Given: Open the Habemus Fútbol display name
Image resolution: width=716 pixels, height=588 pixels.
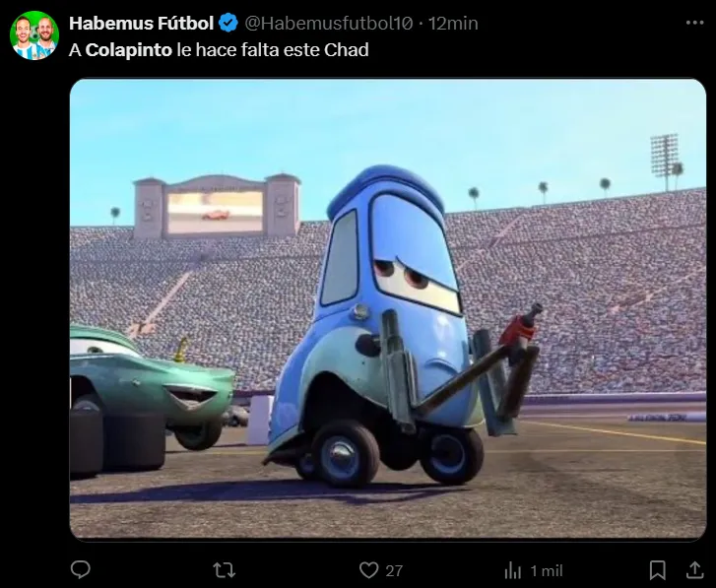Looking at the screenshot, I should click(x=142, y=23).
